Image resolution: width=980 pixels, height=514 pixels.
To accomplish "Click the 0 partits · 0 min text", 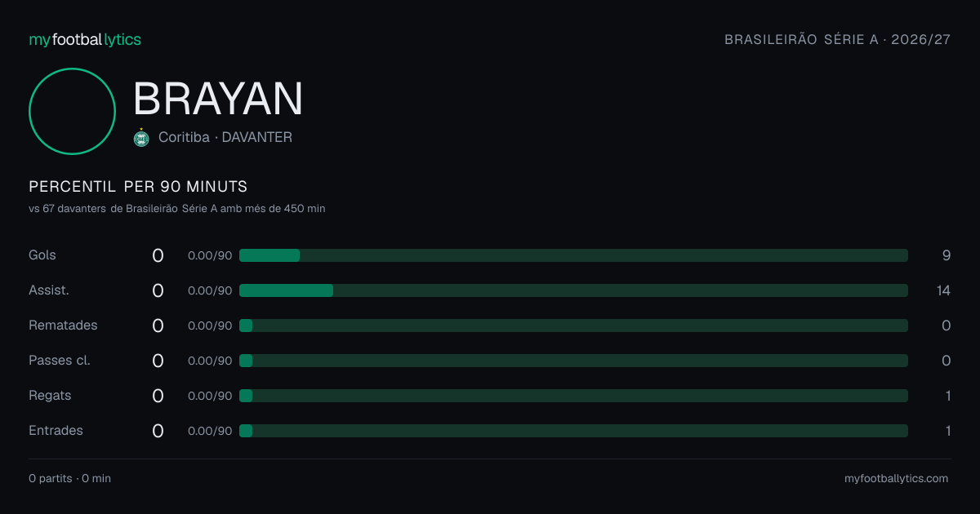I will click(x=69, y=479).
